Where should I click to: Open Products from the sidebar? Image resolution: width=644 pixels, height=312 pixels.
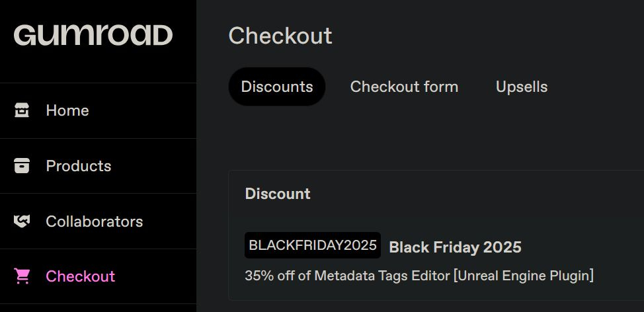click(79, 166)
